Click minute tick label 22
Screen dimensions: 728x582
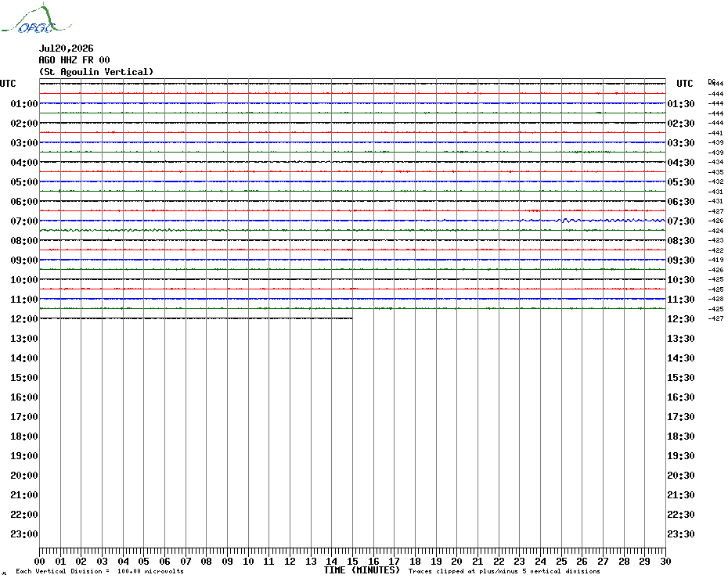499,562
